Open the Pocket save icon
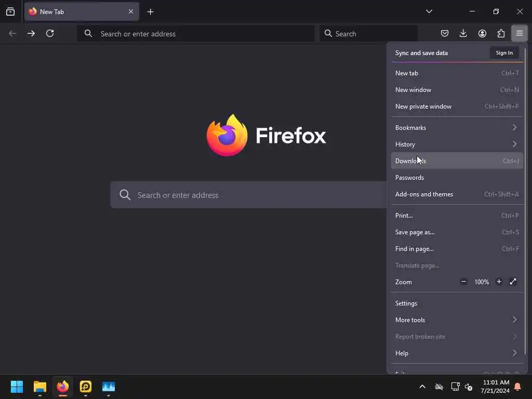The height and width of the screenshot is (399, 532). [x=445, y=33]
